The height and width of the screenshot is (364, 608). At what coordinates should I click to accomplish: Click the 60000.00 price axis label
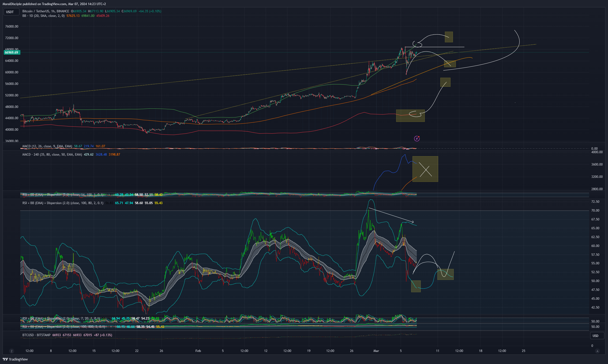coord(12,72)
